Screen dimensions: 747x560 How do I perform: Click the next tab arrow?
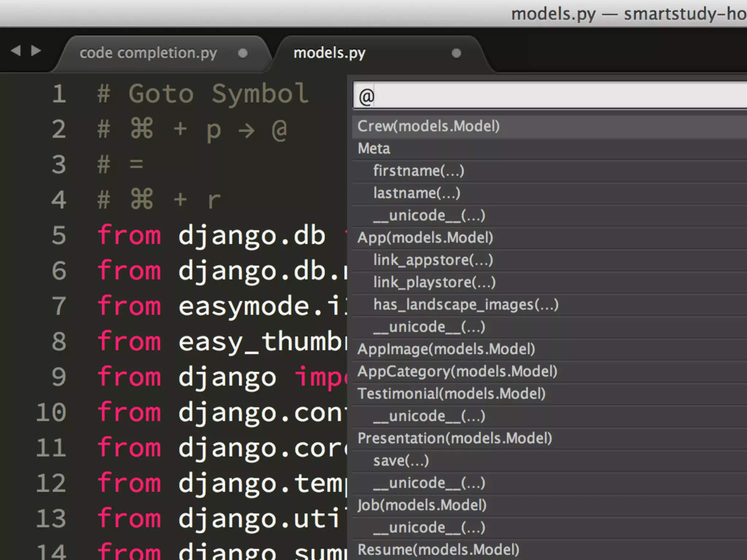[36, 50]
